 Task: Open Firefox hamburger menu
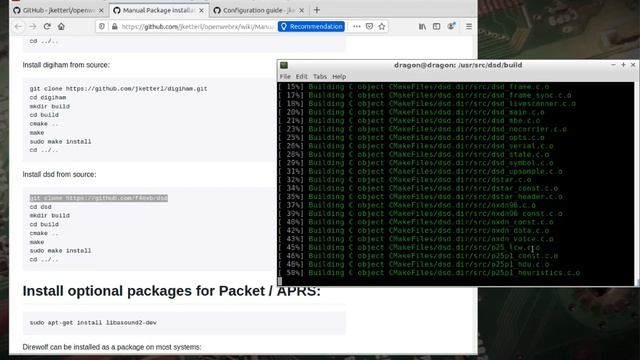(x=469, y=27)
